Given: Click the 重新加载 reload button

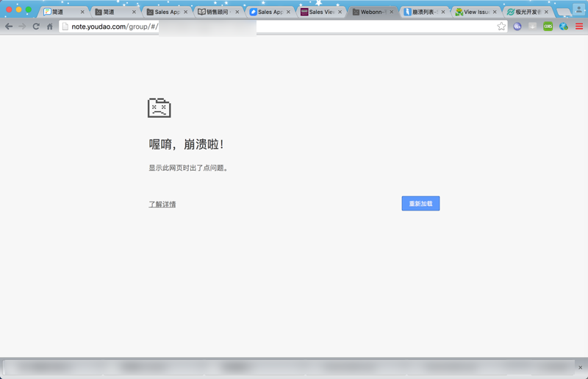Looking at the screenshot, I should 420,204.
